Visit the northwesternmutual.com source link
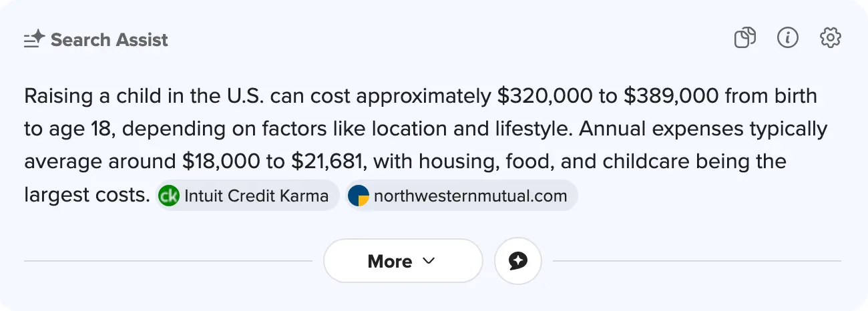The image size is (868, 311). click(470, 196)
